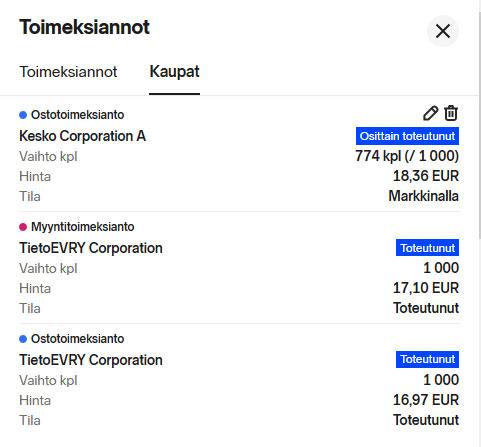The height and width of the screenshot is (447, 481).
Task: Click the Markkinalla status text
Action: coord(424,196)
